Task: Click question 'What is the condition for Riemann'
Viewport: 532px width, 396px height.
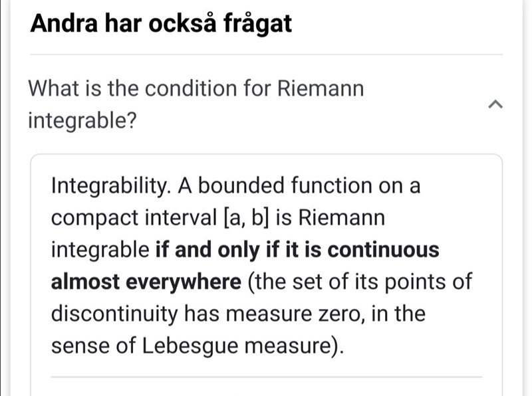Action: tap(197, 88)
